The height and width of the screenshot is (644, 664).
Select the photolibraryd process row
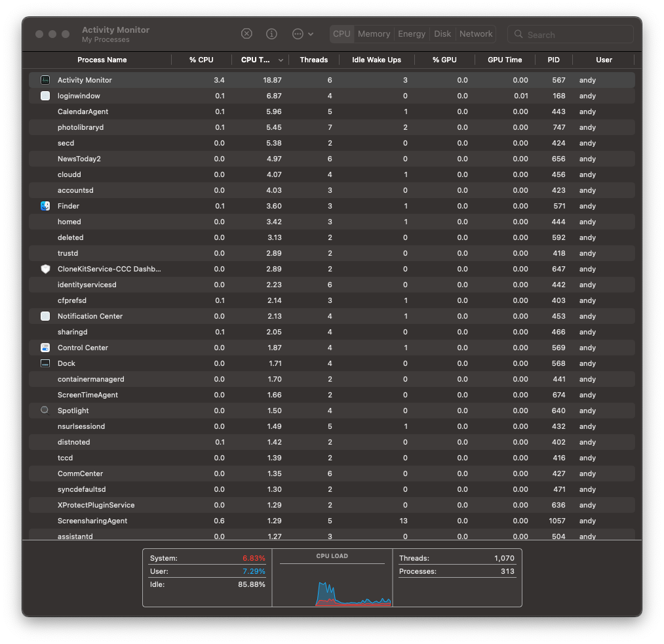point(332,127)
